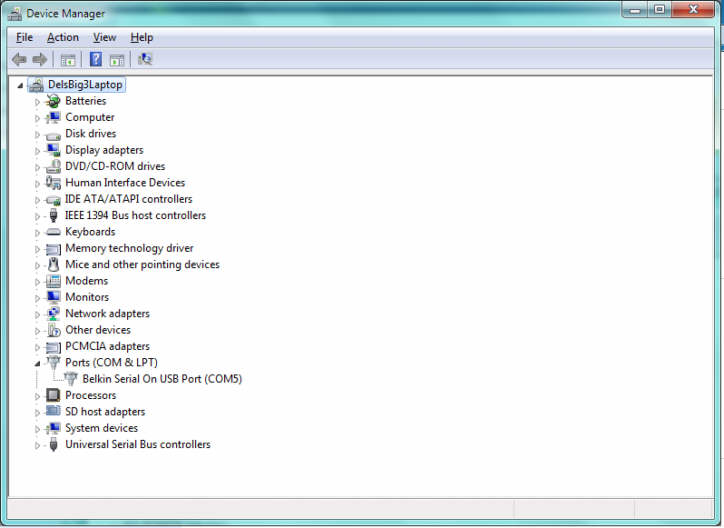Expand the Modems node

[37, 282]
